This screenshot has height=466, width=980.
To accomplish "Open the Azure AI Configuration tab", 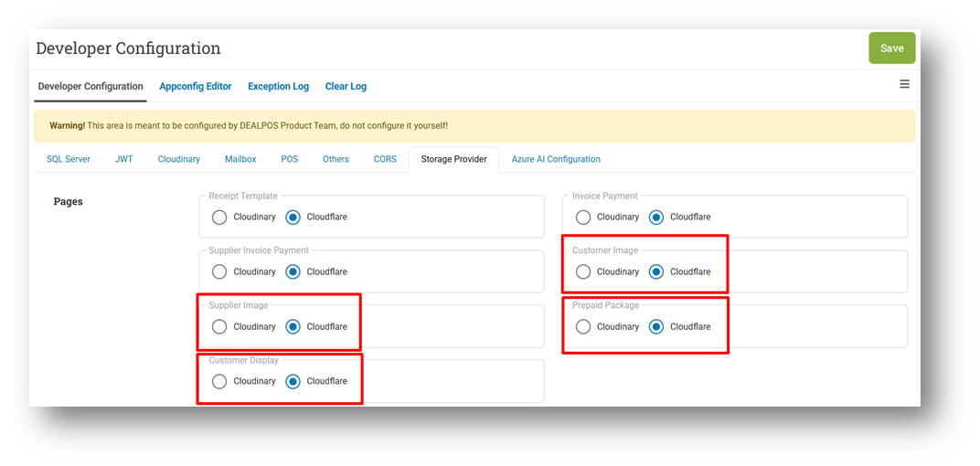I will (x=556, y=159).
